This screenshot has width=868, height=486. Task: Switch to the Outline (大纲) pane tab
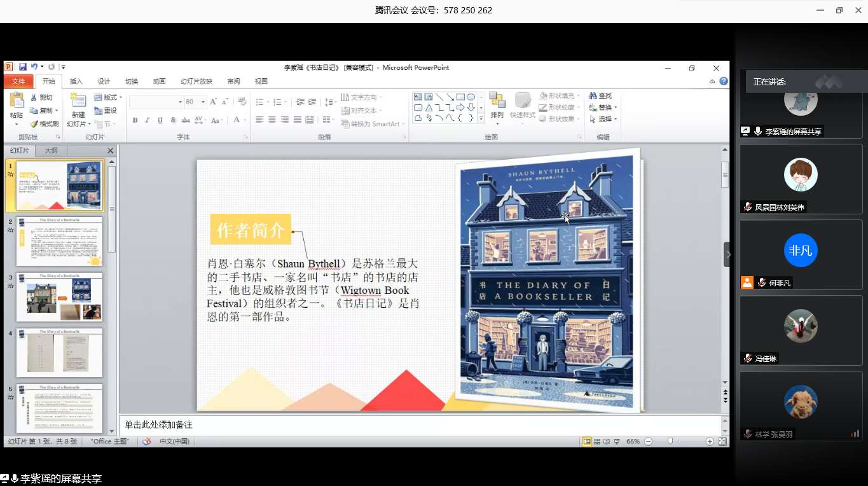(x=51, y=151)
